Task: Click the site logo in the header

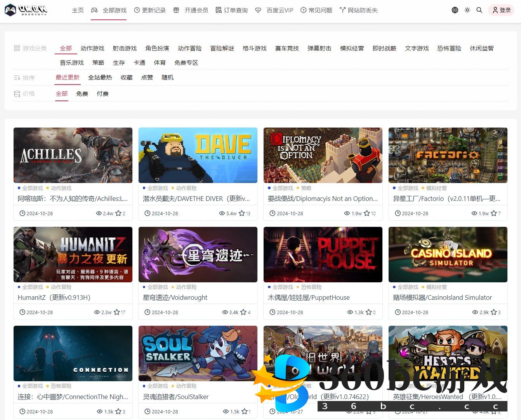Action: [x=26, y=10]
